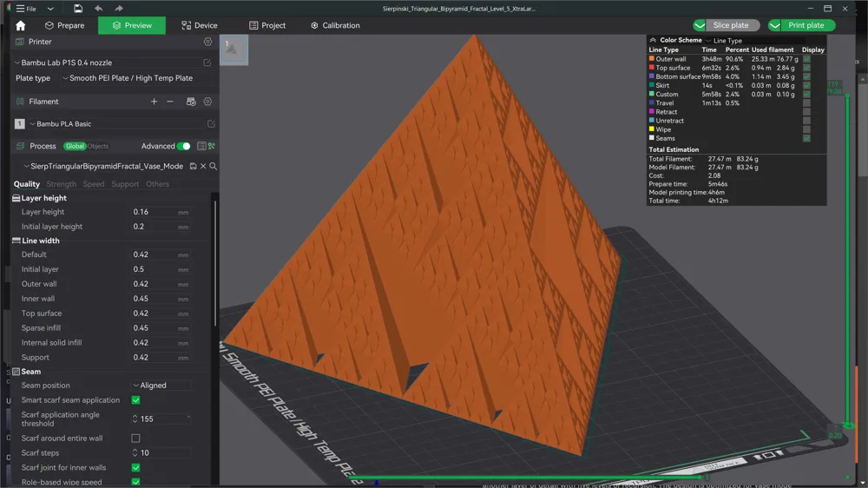Open the Seam position Aligned dropdown
868x488 pixels.
tap(161, 385)
